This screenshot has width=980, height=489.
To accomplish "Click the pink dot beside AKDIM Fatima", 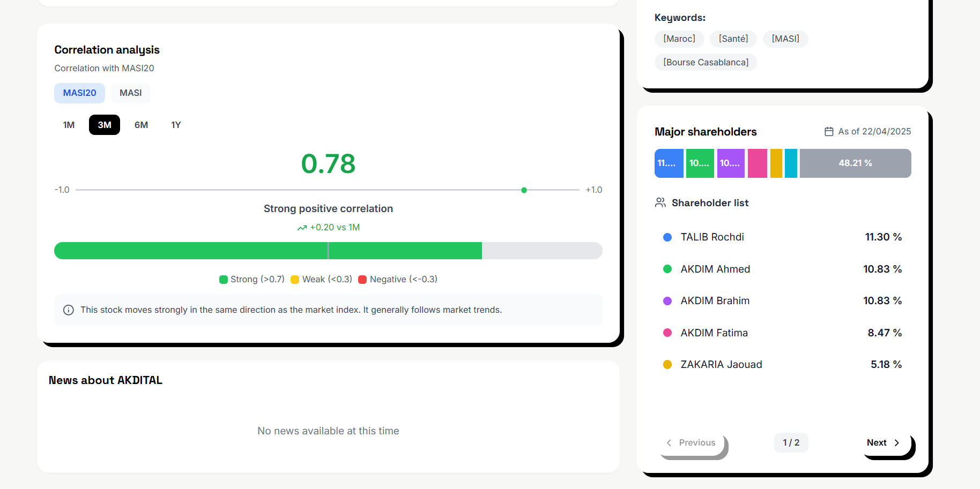I will pyautogui.click(x=667, y=333).
